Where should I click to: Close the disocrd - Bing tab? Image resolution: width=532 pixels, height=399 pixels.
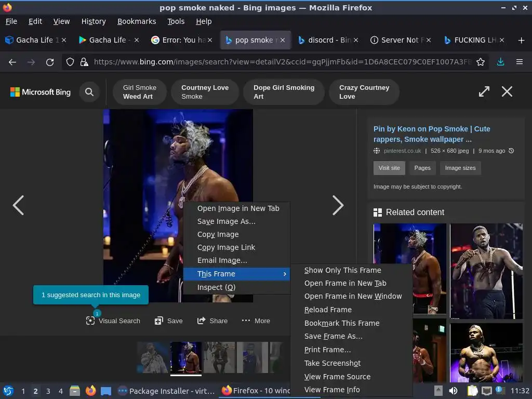356,40
